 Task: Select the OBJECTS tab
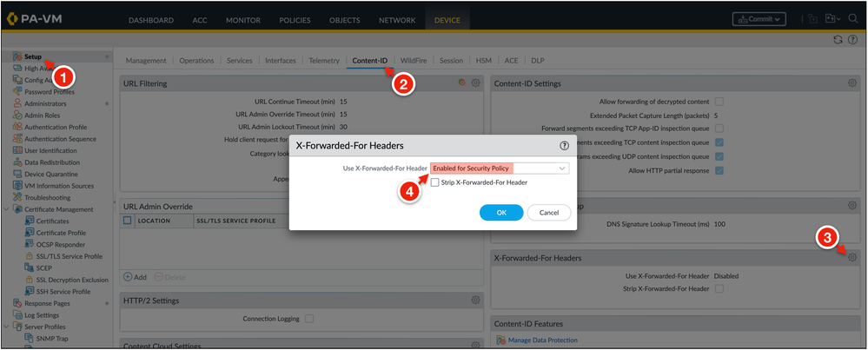click(344, 20)
